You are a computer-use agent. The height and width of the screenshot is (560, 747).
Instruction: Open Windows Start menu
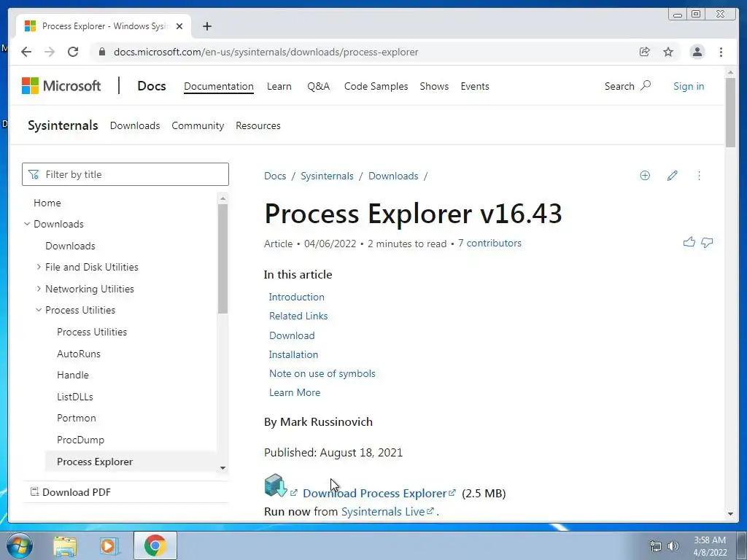(x=20, y=545)
